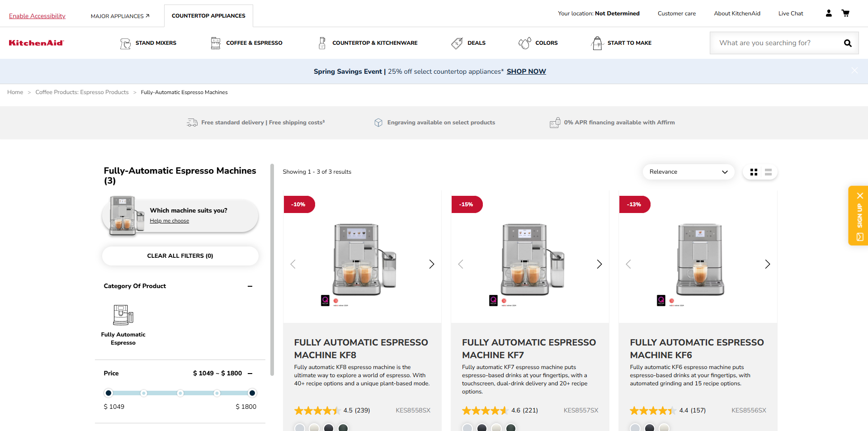Screen dimensions: 868x431
Task: Show previous image of KF6 machine
Action: click(628, 264)
